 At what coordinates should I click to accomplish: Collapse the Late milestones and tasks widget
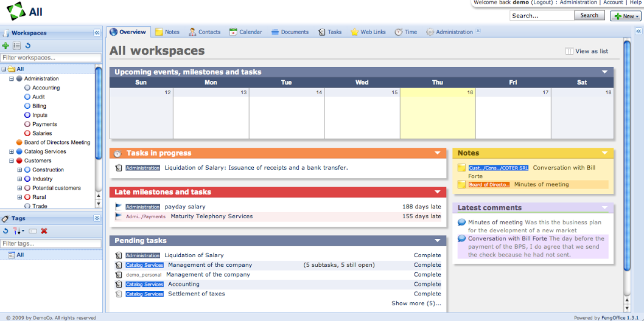click(x=437, y=192)
